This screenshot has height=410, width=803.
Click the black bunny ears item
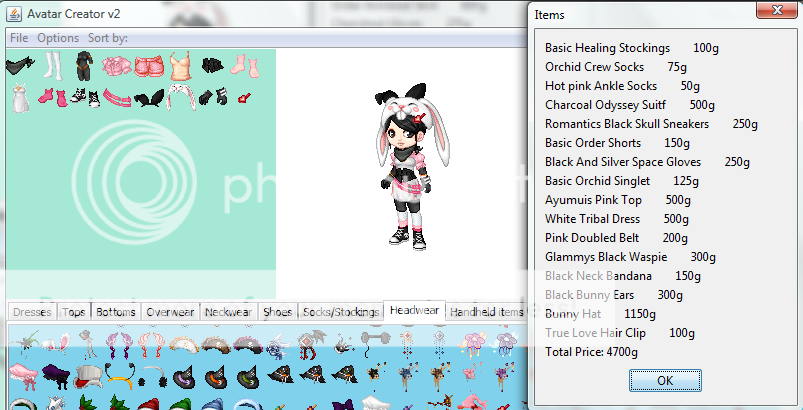150,98
